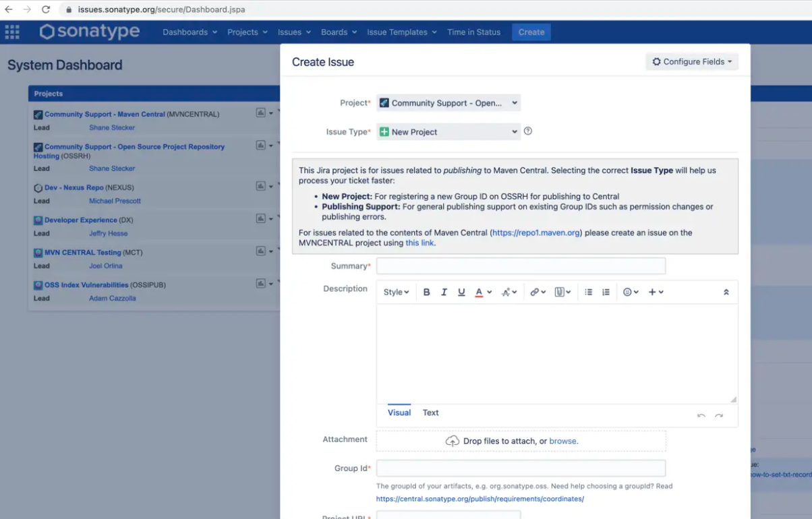This screenshot has width=812, height=519.
Task: Open the insert link menu
Action: pos(538,292)
